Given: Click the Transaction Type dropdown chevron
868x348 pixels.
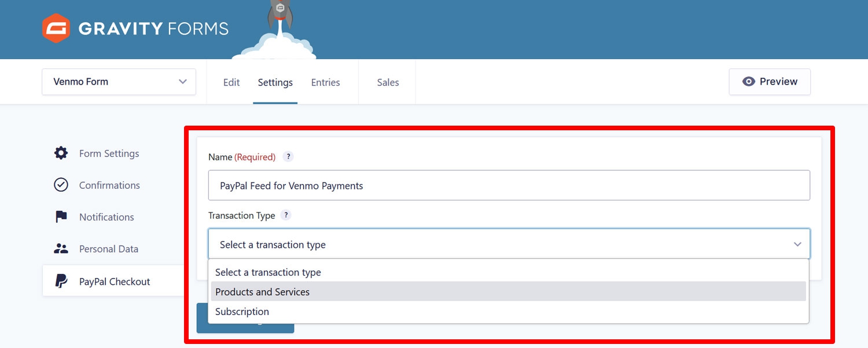Looking at the screenshot, I should (797, 244).
